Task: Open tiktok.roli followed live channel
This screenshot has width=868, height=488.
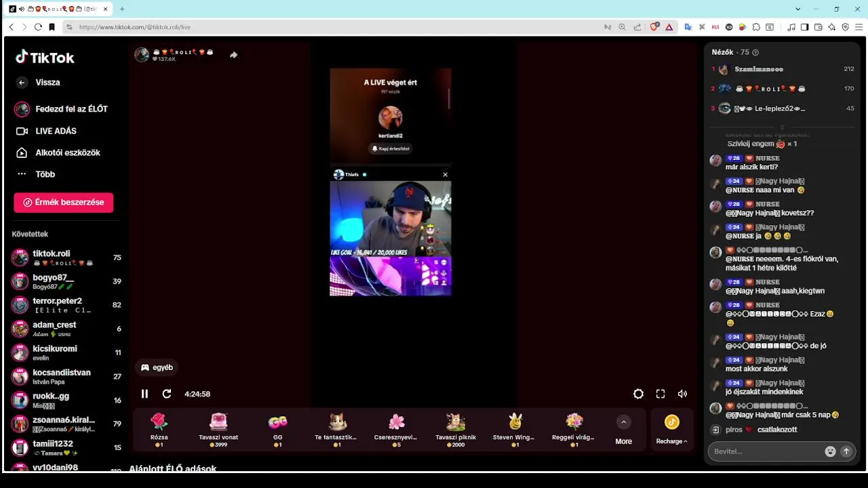Action: point(66,258)
